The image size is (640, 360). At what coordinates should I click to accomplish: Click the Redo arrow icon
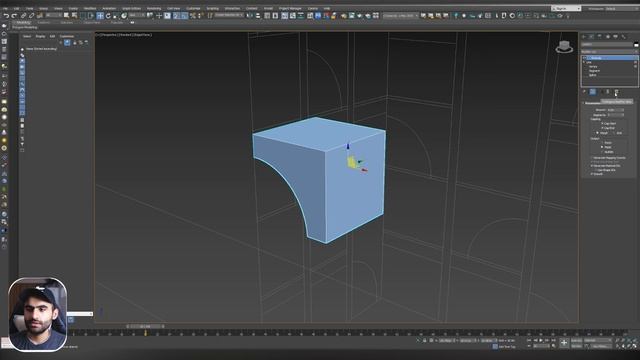click(x=14, y=16)
